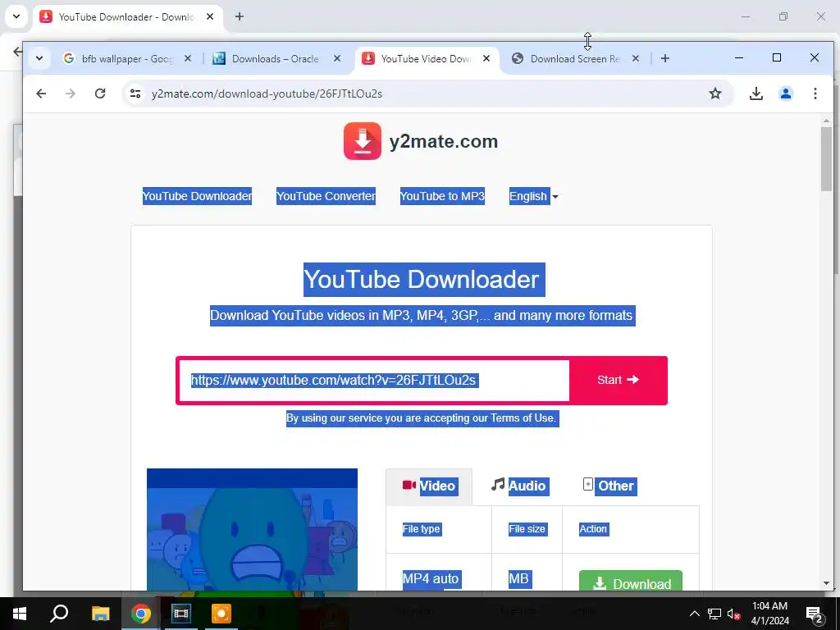840x630 pixels.
Task: Click the scrollbar down arrow
Action: pos(826,583)
